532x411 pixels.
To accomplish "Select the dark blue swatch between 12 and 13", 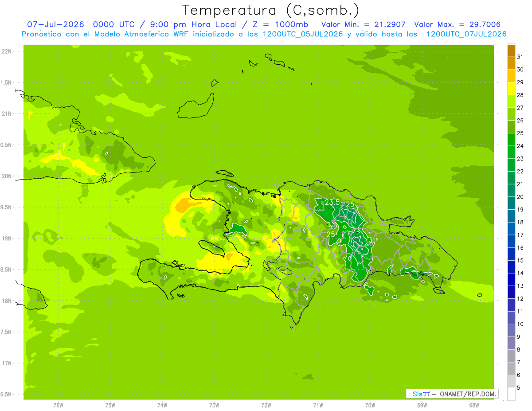I will pyautogui.click(x=511, y=292).
